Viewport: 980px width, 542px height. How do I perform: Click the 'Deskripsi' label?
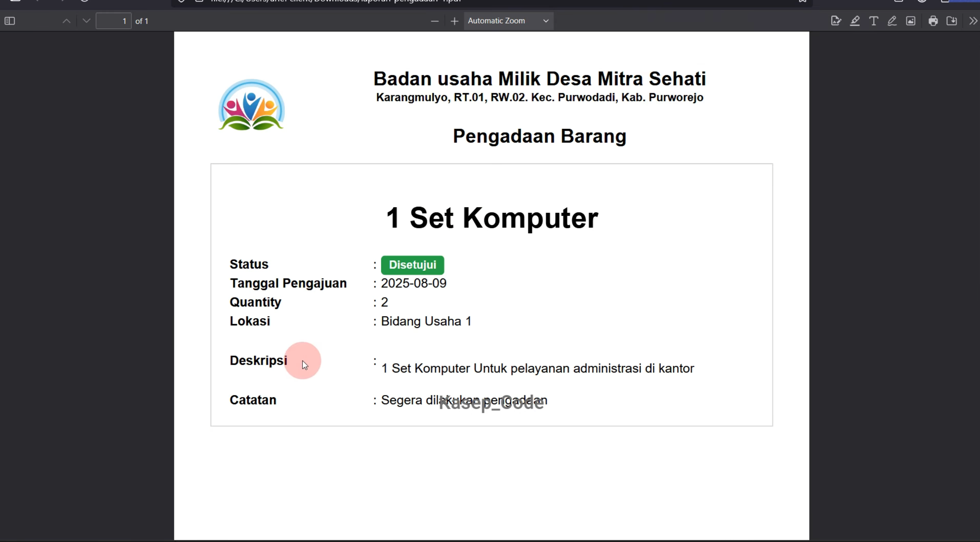pyautogui.click(x=258, y=361)
